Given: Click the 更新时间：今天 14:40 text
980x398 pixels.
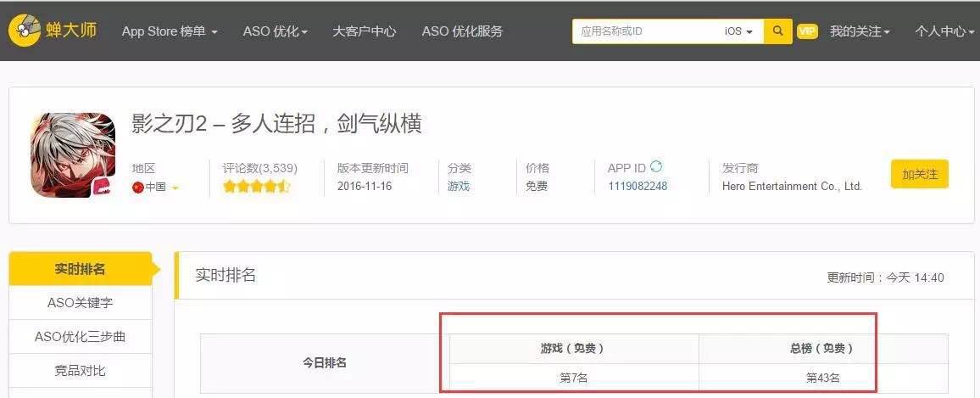Looking at the screenshot, I should (885, 277).
